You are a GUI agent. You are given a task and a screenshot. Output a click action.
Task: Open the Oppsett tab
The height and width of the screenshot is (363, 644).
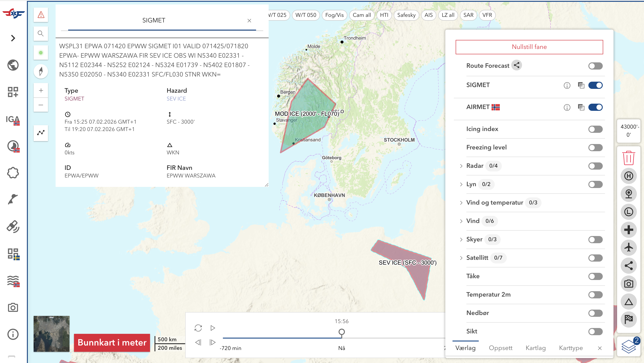(500, 348)
